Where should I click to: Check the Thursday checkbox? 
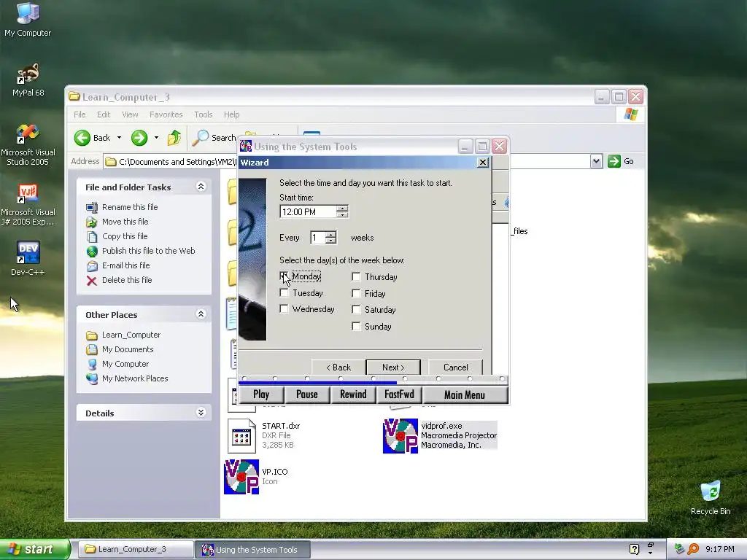pos(356,276)
